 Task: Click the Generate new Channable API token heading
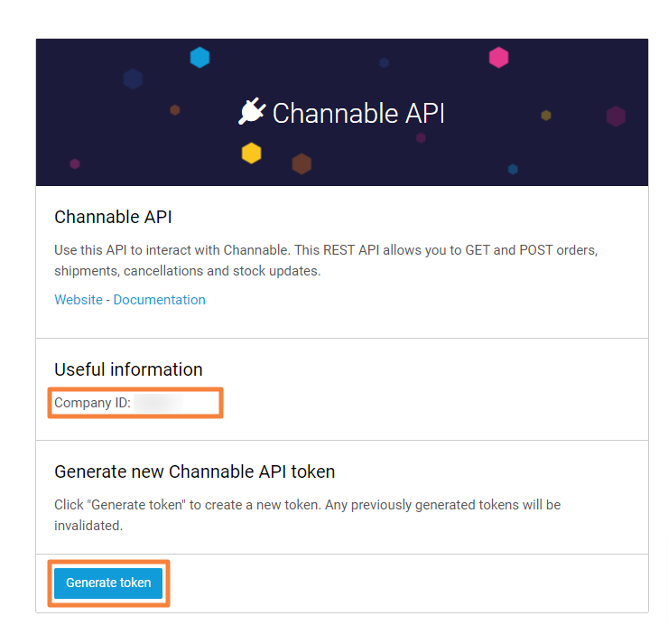194,471
